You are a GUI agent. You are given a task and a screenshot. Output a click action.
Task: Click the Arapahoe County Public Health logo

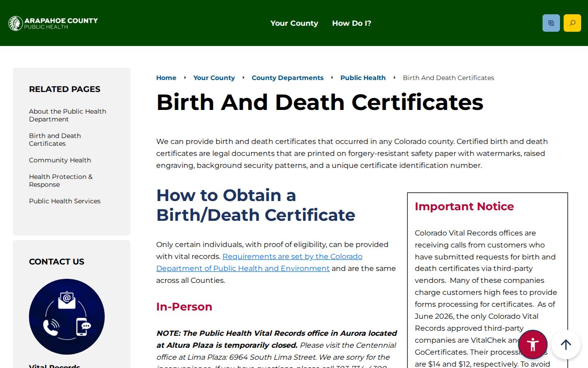53,23
